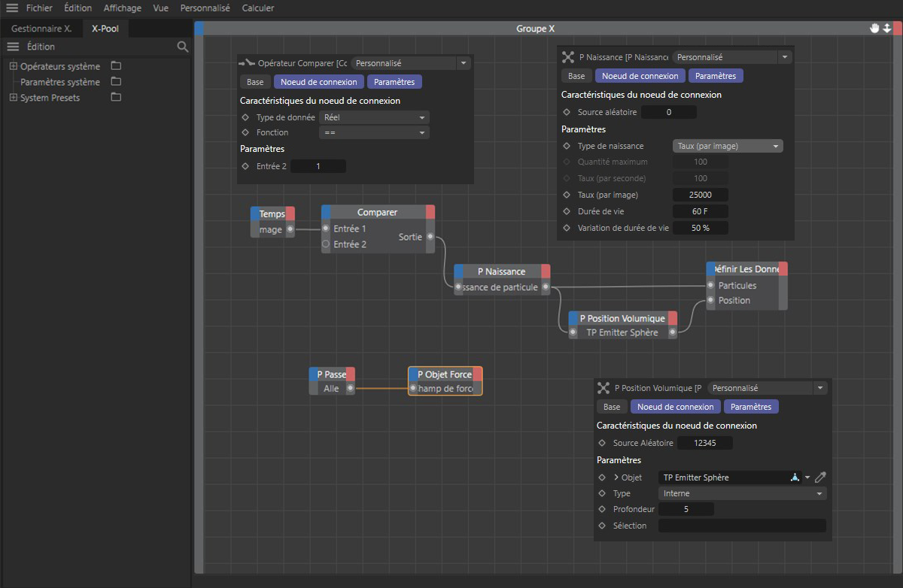Click the folder icon beside Opérateurs système
The height and width of the screenshot is (588, 903).
point(116,66)
